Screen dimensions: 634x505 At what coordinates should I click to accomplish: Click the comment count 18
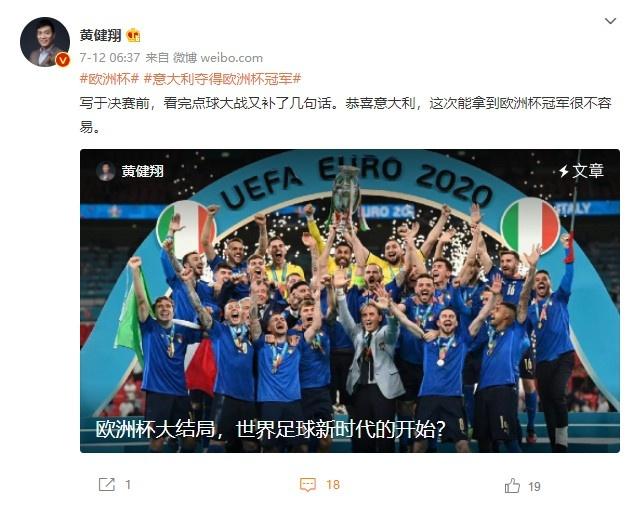point(333,484)
